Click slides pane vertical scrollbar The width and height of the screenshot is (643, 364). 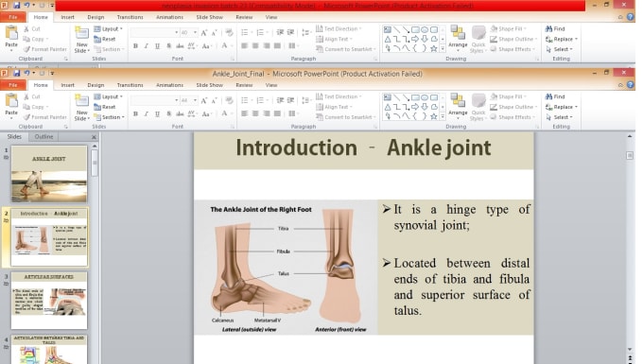[x=95, y=163]
